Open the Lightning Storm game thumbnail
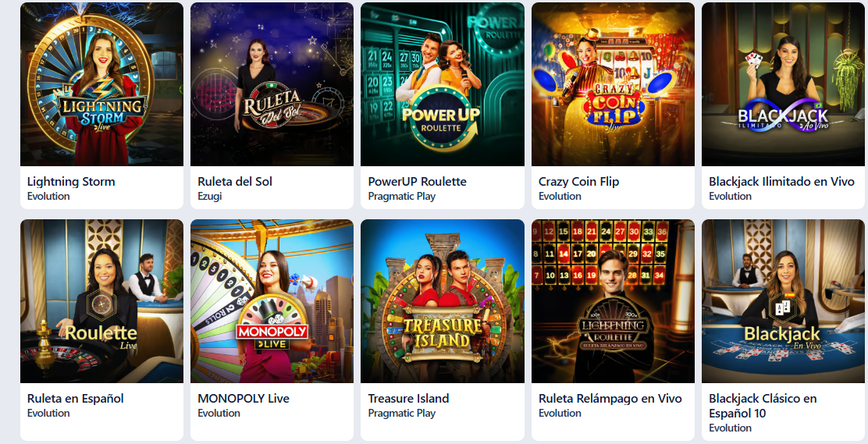This screenshot has height=444, width=868. pos(101,84)
